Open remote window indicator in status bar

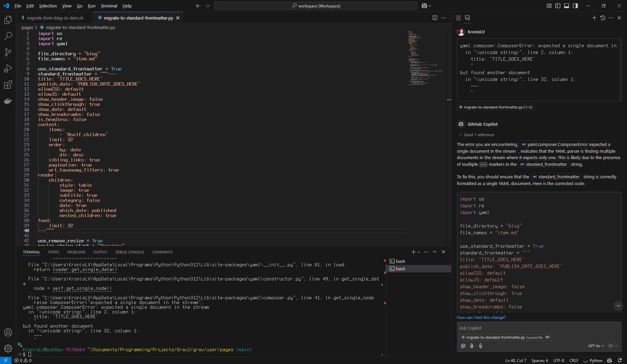coord(6,360)
